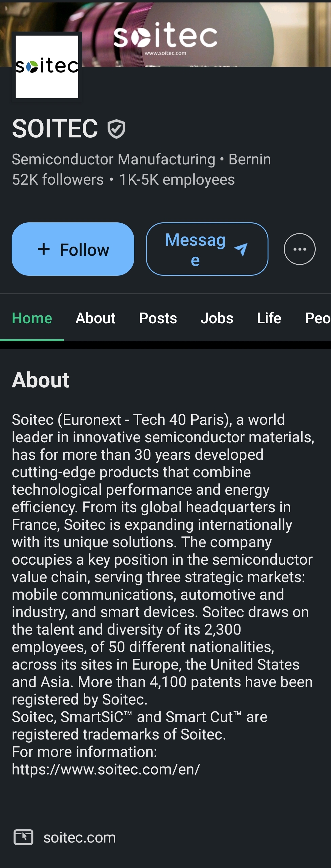Open the soitec.com website link
This screenshot has width=331, height=868.
click(79, 837)
